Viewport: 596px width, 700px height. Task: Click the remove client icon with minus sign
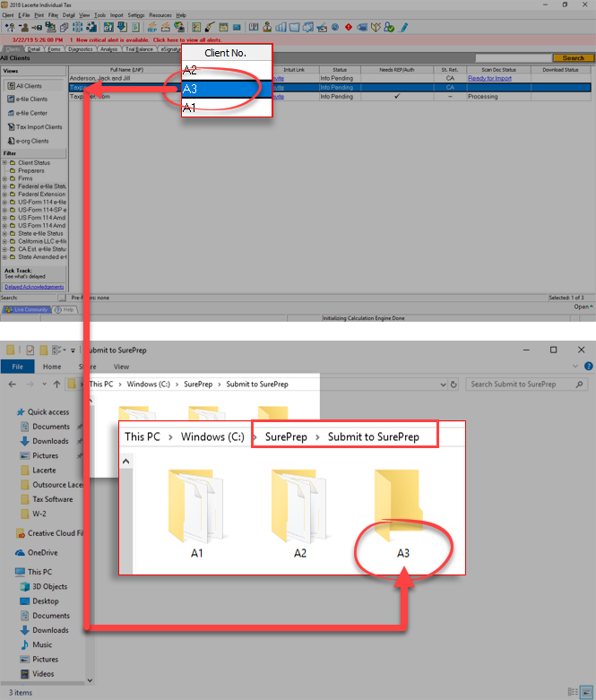pos(23,27)
